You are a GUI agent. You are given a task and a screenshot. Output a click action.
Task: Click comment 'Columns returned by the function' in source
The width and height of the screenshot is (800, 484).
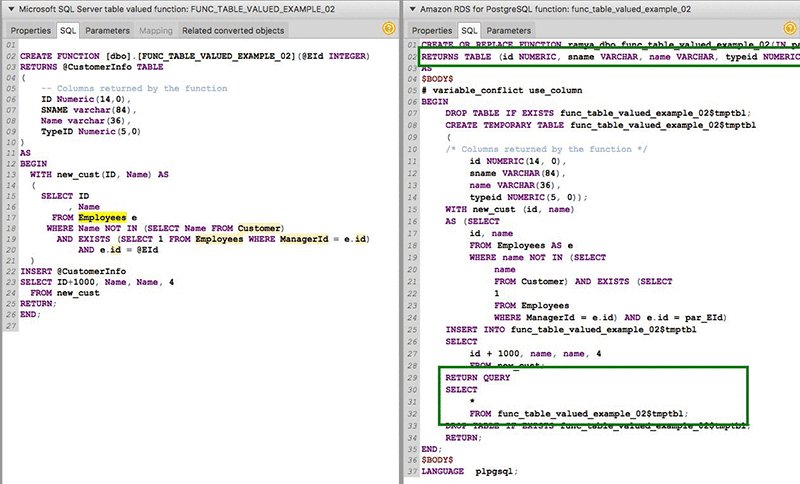tap(135, 88)
